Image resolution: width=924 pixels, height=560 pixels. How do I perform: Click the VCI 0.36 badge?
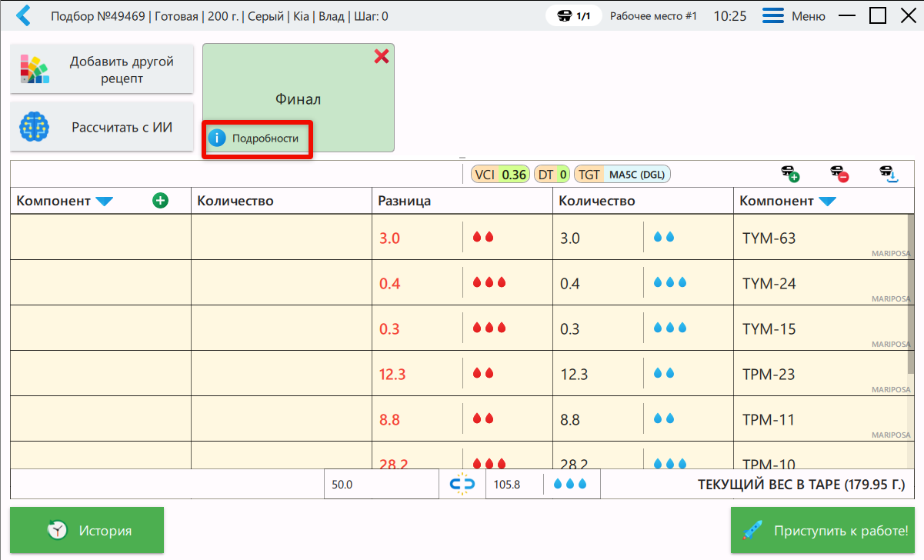tap(500, 175)
